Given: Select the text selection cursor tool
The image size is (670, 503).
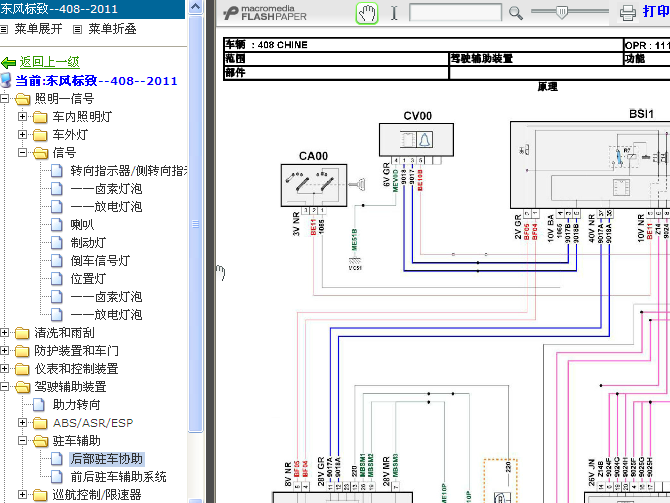Looking at the screenshot, I should tap(394, 13).
